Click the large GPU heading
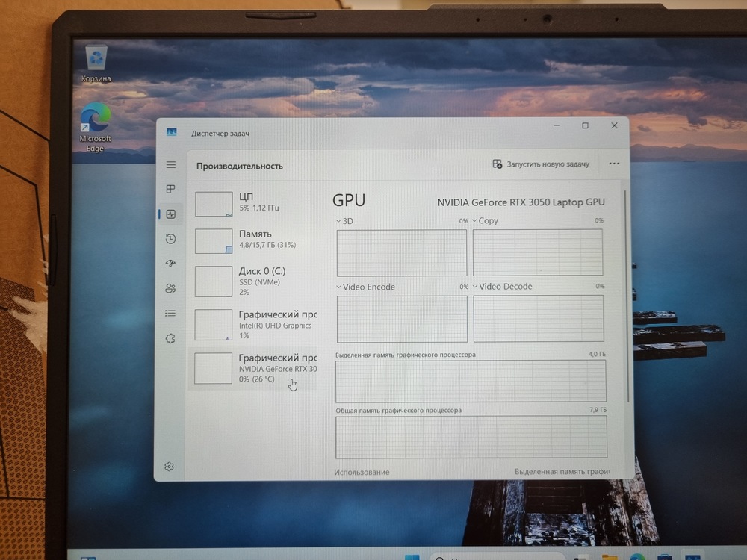Image resolution: width=747 pixels, height=560 pixels. tap(349, 200)
